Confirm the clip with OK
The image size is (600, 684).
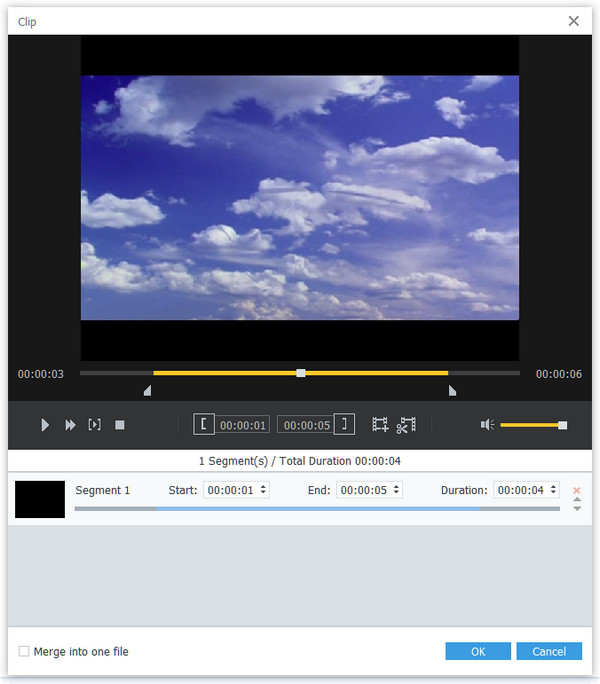tap(478, 651)
